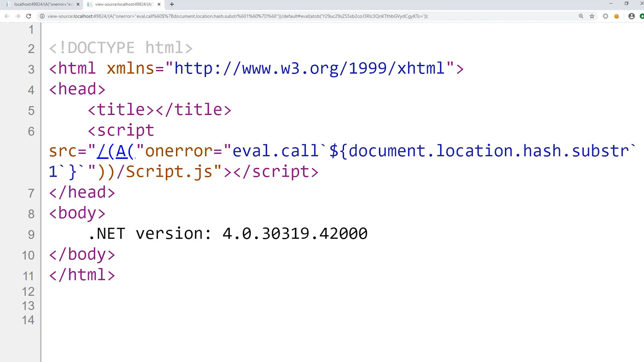Open the cookie extension icon
Image resolution: width=644 pixels, height=362 pixels.
[616, 16]
